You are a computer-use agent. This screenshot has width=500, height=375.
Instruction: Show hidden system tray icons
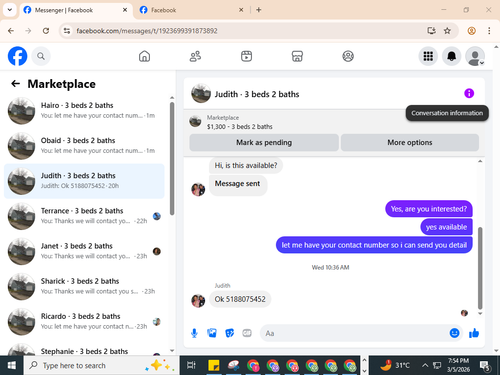click(x=425, y=365)
